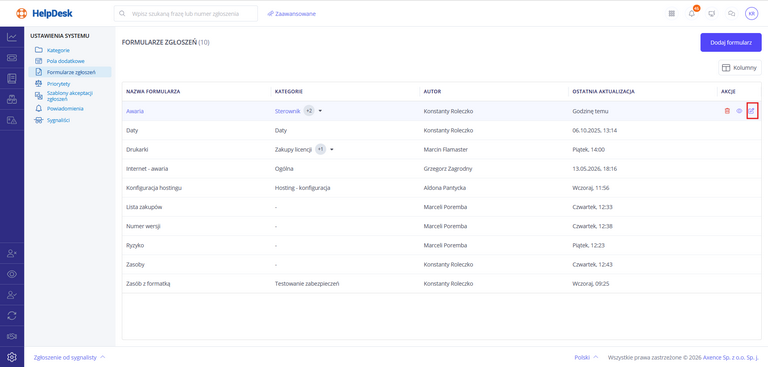Delete the Awaria form via trash icon
This screenshot has width=768, height=367.
727,111
